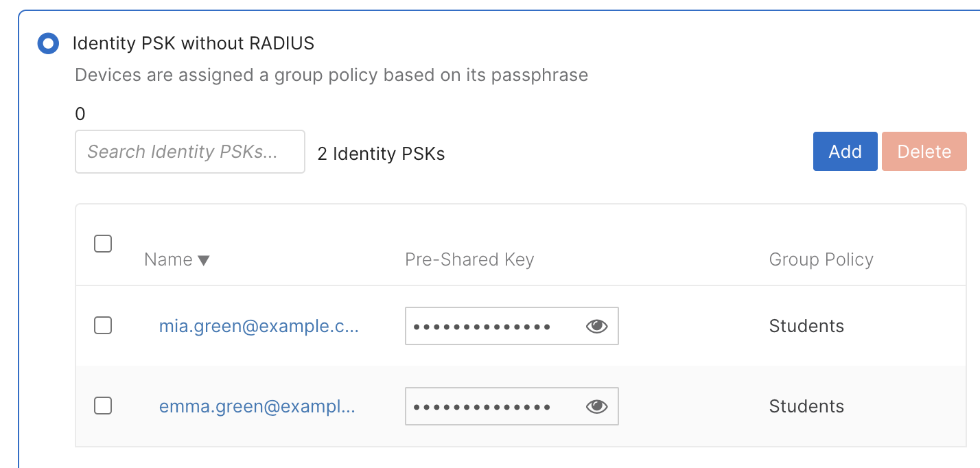980x468 pixels.
Task: Click the Pre-Shared Key column header
Action: pyautogui.click(x=469, y=259)
